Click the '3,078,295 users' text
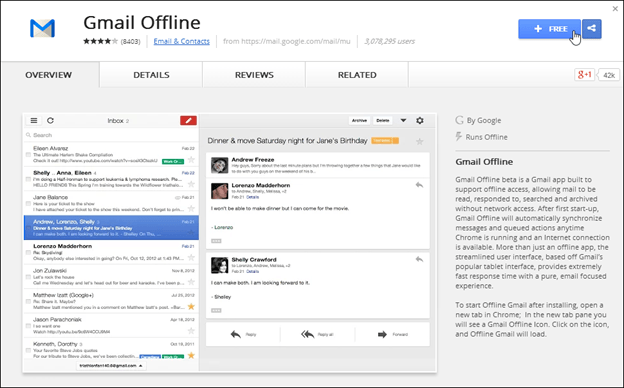The width and height of the screenshot is (624, 388). coord(389,41)
